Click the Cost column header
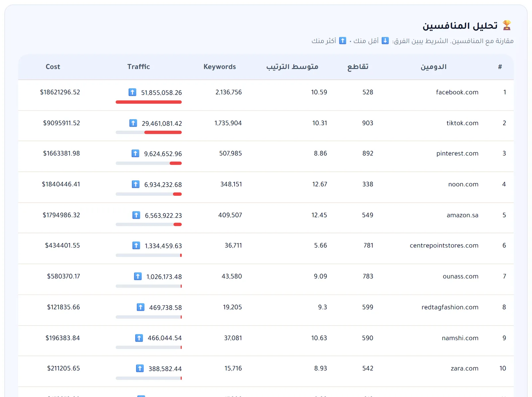The image size is (532, 397). point(53,67)
